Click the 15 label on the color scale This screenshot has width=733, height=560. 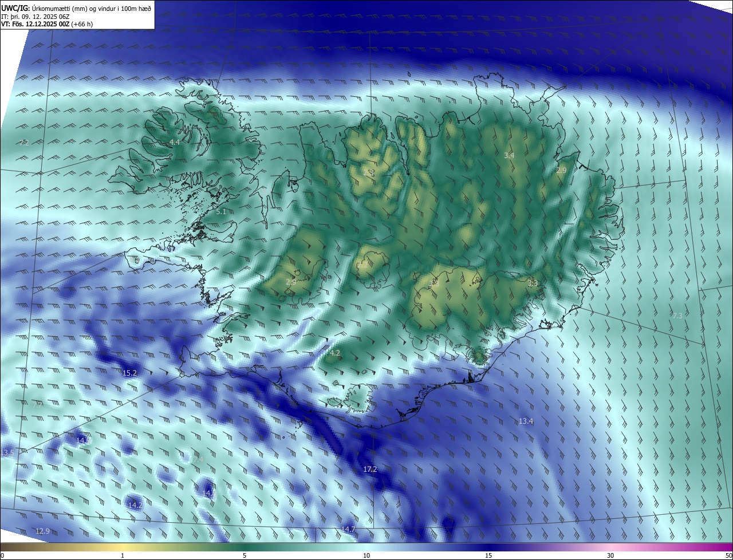click(488, 555)
